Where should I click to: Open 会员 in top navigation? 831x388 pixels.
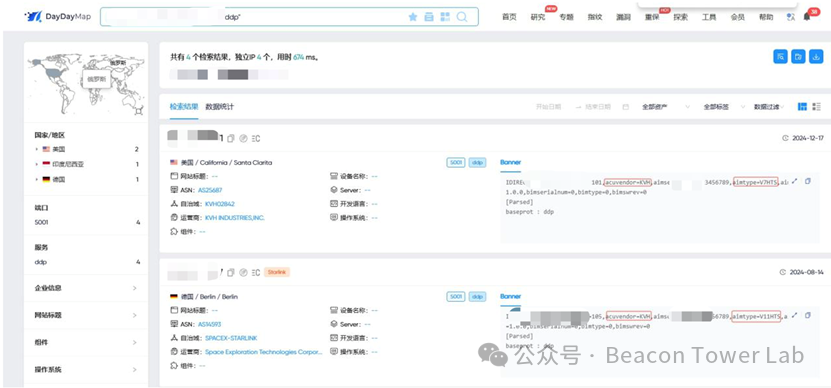[738, 17]
